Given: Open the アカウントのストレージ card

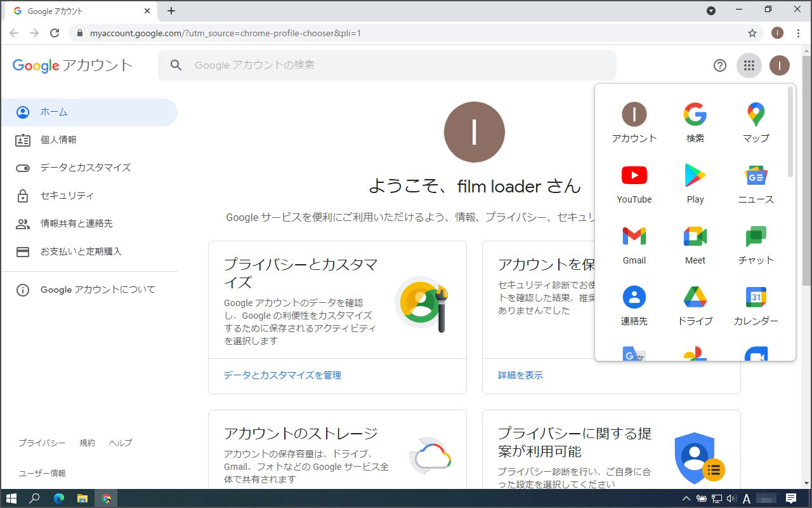Looking at the screenshot, I should [x=337, y=450].
